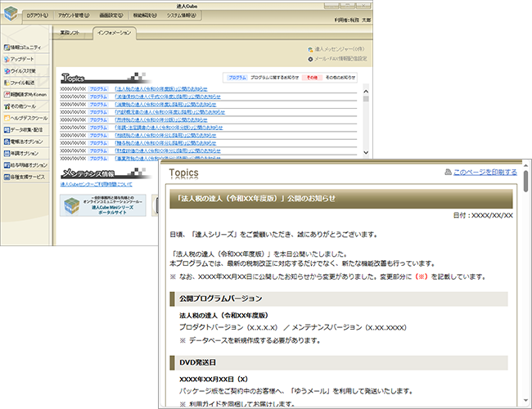The height and width of the screenshot is (409, 532).
Task: Expand the 画面設定 menu
Action: 124,16
